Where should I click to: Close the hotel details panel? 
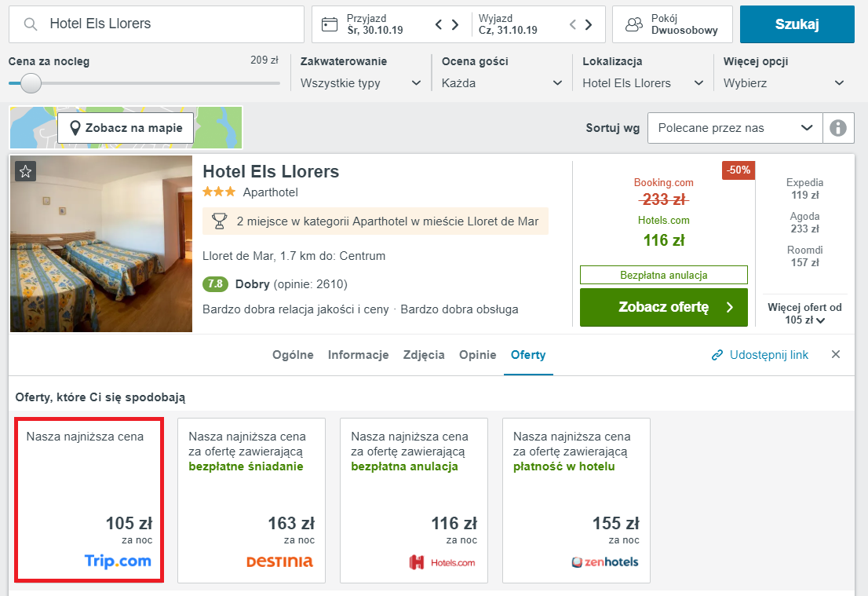click(x=836, y=354)
